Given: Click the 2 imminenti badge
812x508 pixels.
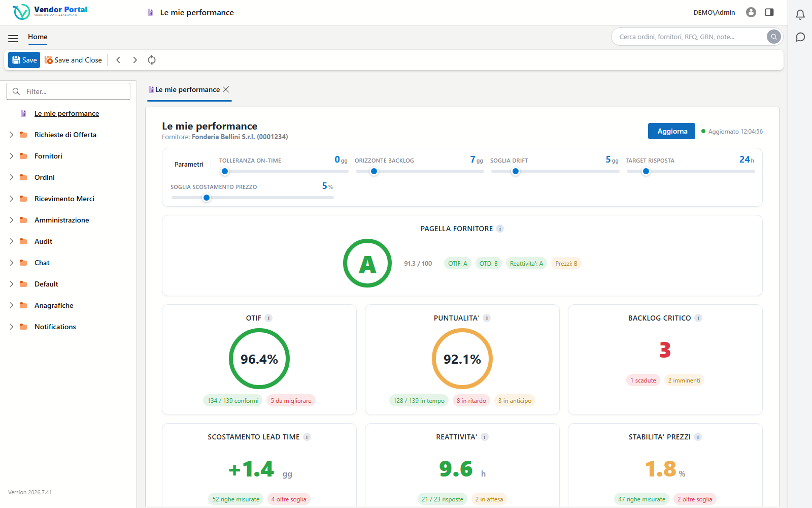Looking at the screenshot, I should pos(684,380).
